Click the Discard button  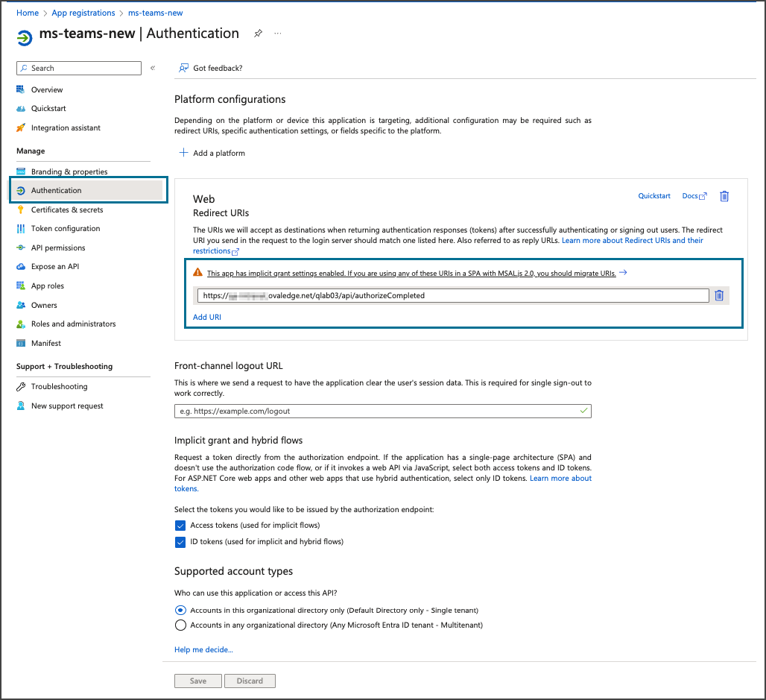tap(250, 681)
